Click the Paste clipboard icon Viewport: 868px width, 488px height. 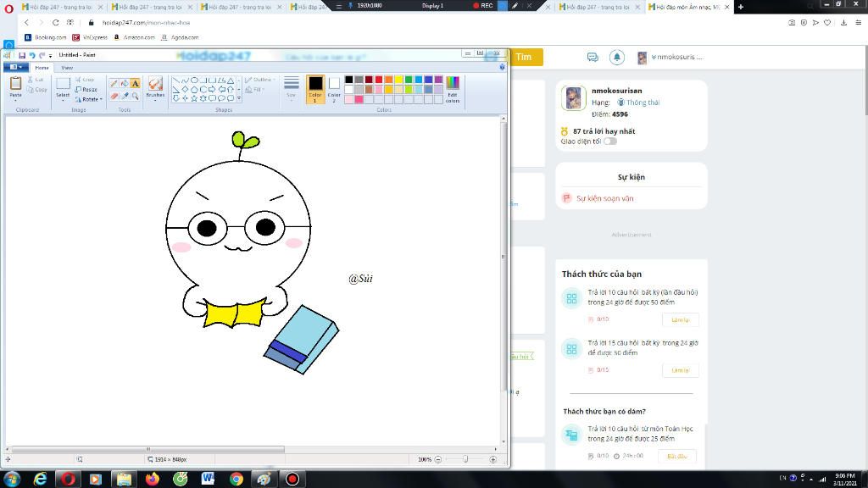click(15, 84)
